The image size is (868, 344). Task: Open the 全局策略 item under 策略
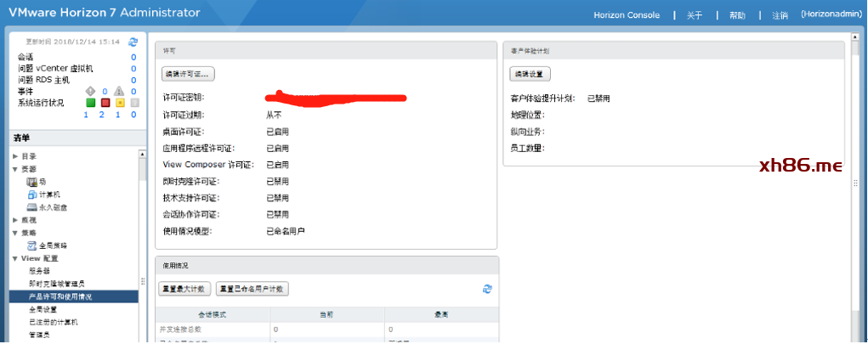[x=53, y=245]
